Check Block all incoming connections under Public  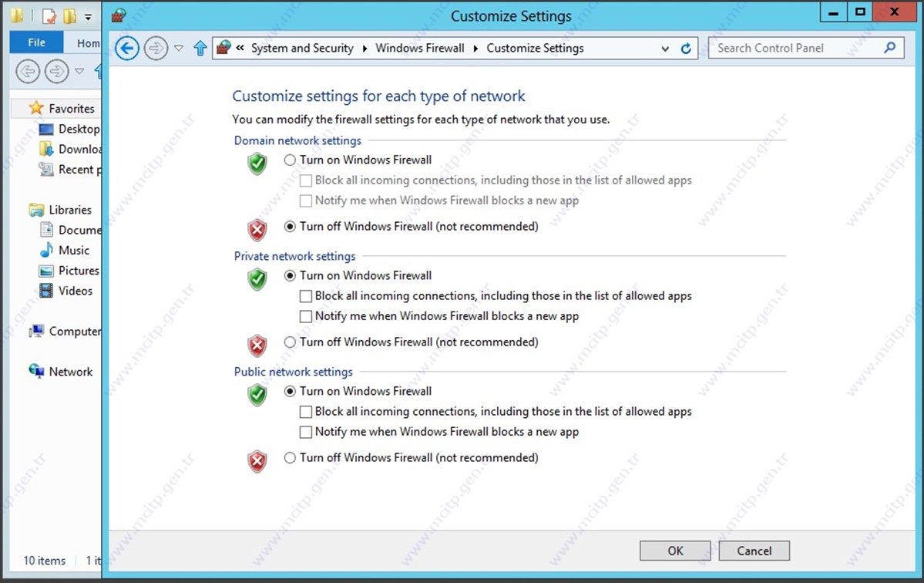(x=306, y=412)
